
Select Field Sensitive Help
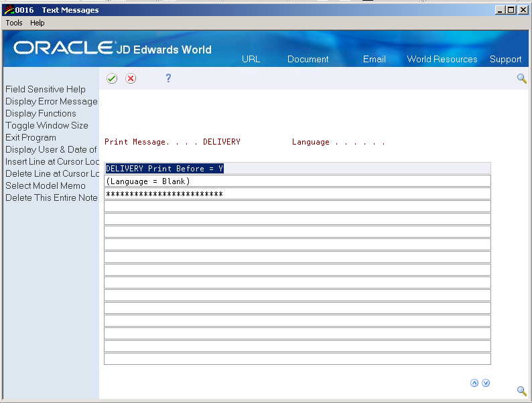coord(46,89)
